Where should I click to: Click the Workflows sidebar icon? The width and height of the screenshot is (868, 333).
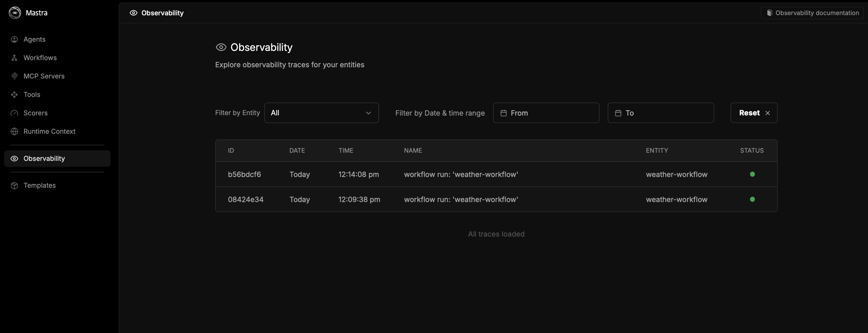tap(14, 58)
